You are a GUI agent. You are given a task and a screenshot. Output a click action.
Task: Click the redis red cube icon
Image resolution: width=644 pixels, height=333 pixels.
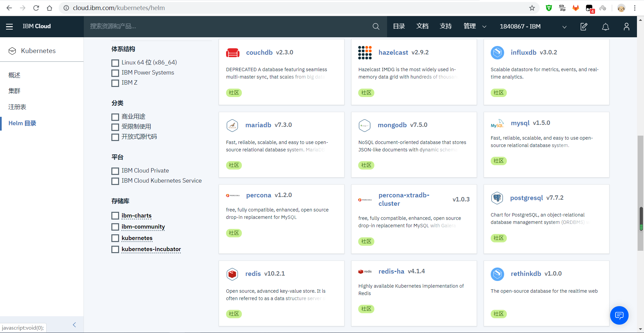point(232,274)
